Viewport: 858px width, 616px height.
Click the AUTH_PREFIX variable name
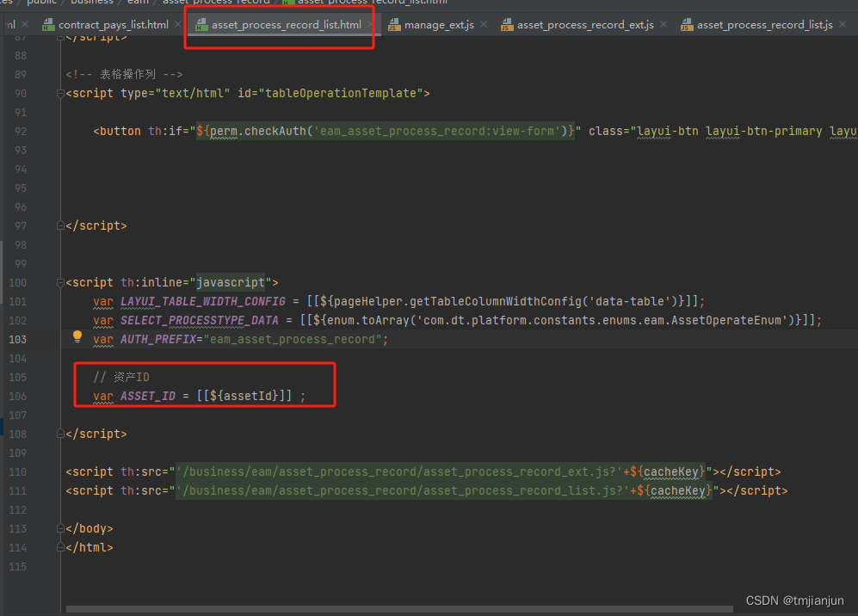point(158,339)
